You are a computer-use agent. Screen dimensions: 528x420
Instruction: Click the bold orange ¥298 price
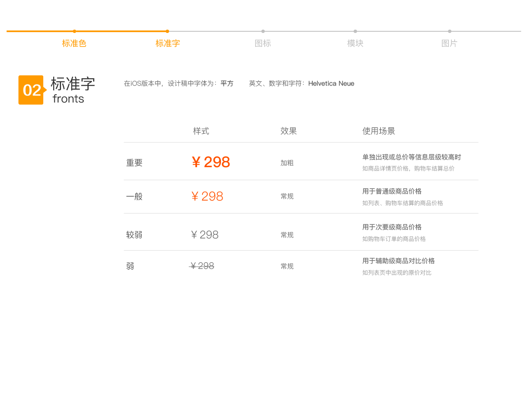pos(211,162)
